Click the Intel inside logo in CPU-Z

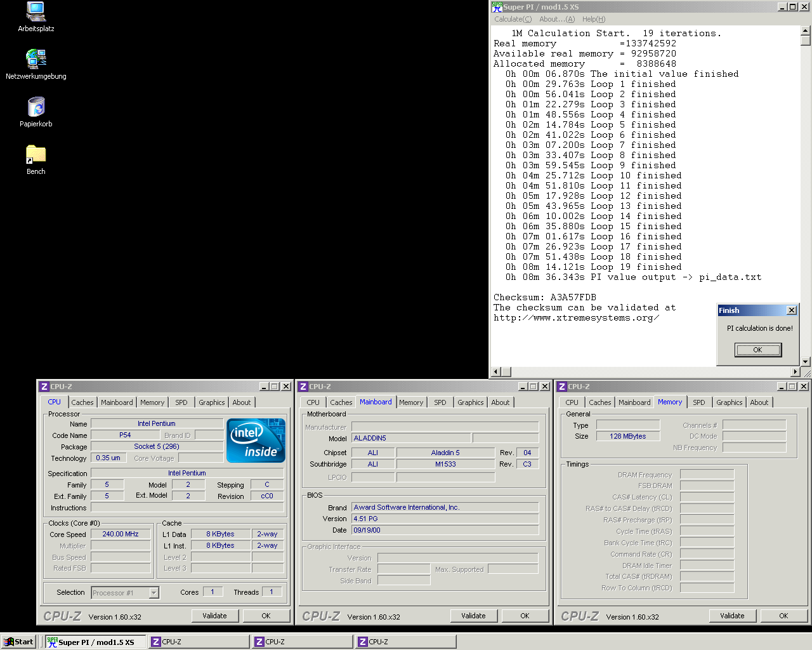coord(256,441)
